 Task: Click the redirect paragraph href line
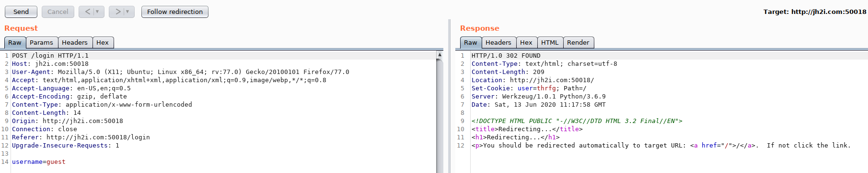pyautogui.click(x=661, y=146)
